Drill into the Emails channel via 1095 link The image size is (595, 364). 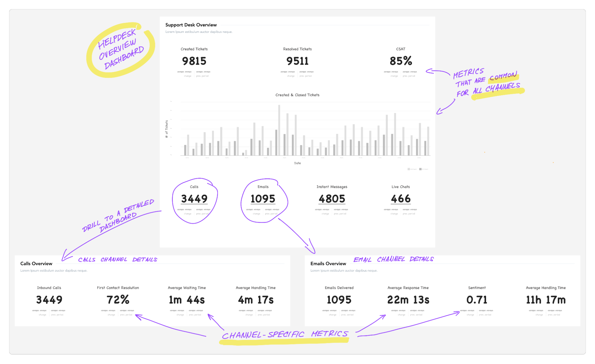point(262,199)
